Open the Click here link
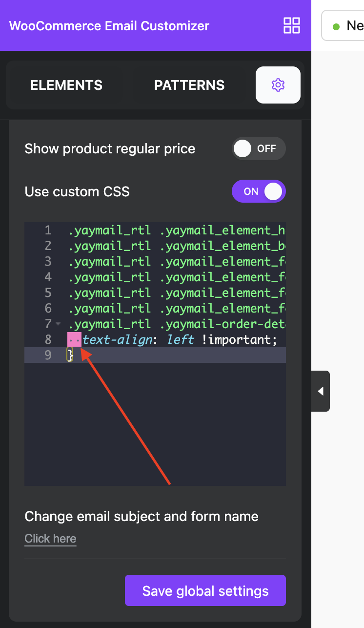This screenshot has height=628, width=364. 50,539
